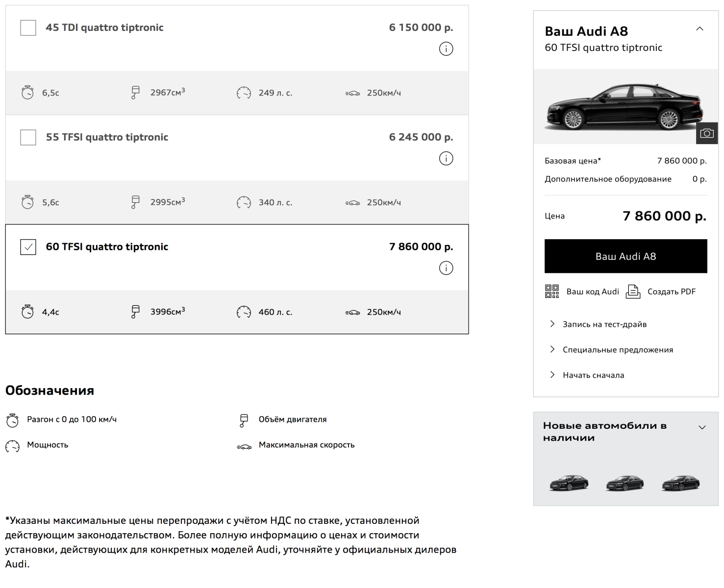Viewport: 724px width, 588px height.
Task: Click the QR code icon for Audi code
Action: click(x=552, y=292)
